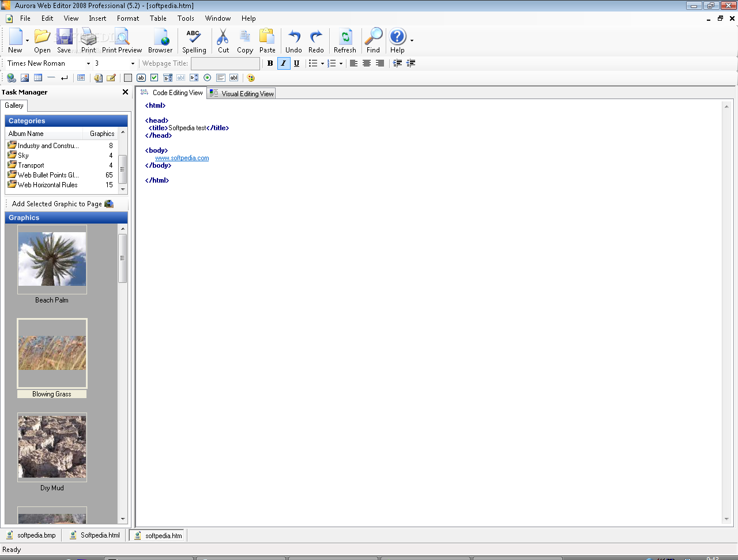Viewport: 738px width, 560px height.
Task: Center align the text
Action: coord(367,63)
